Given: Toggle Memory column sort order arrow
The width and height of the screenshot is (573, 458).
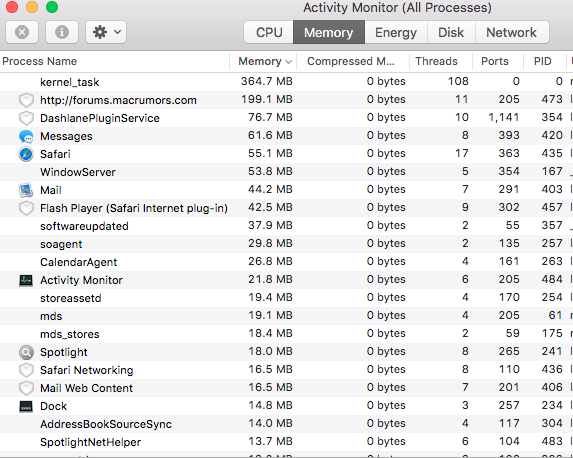Looking at the screenshot, I should click(288, 62).
